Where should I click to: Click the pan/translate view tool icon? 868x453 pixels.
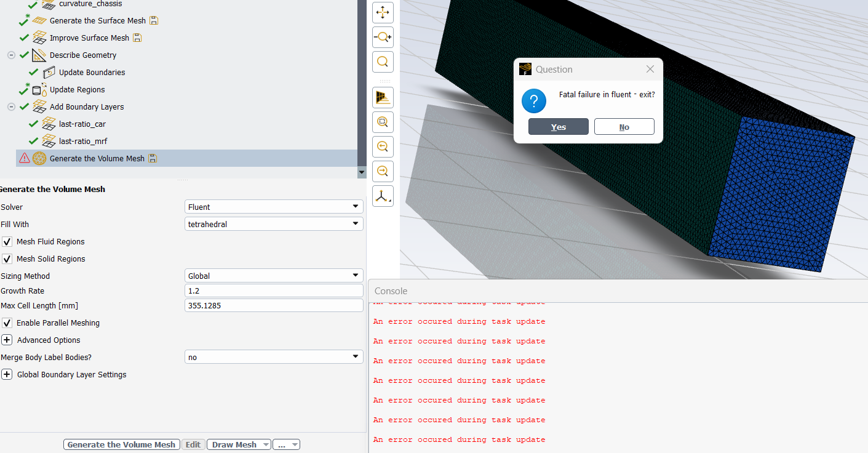(x=383, y=12)
